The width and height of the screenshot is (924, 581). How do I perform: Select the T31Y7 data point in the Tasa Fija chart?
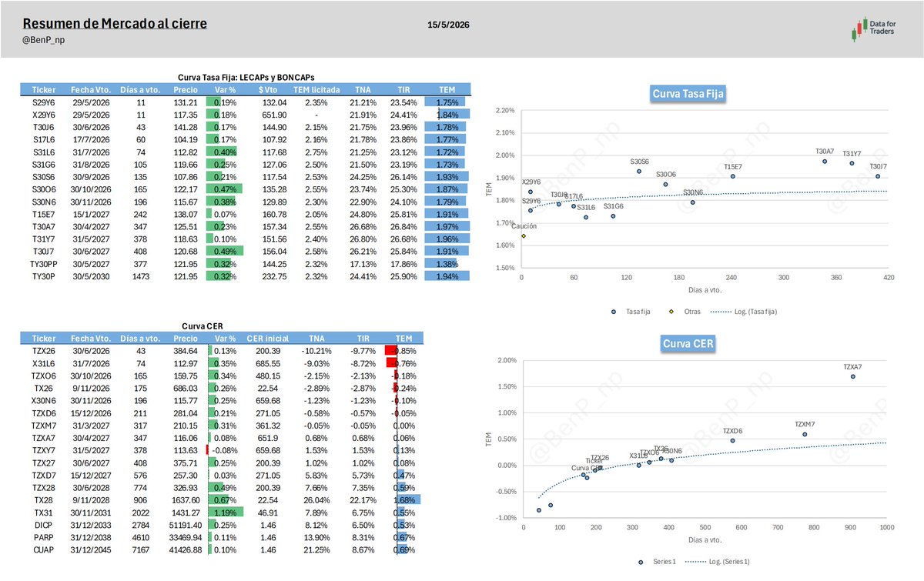pos(852,163)
